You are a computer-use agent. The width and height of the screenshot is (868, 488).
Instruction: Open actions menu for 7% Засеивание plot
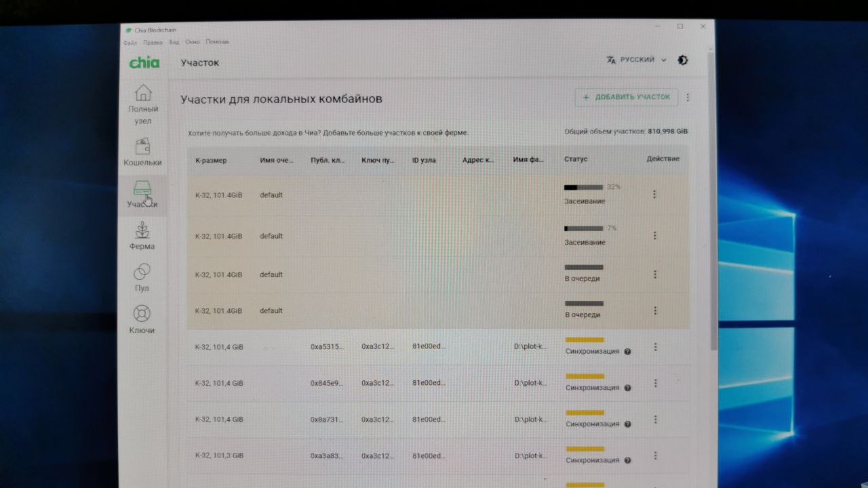pos(654,236)
